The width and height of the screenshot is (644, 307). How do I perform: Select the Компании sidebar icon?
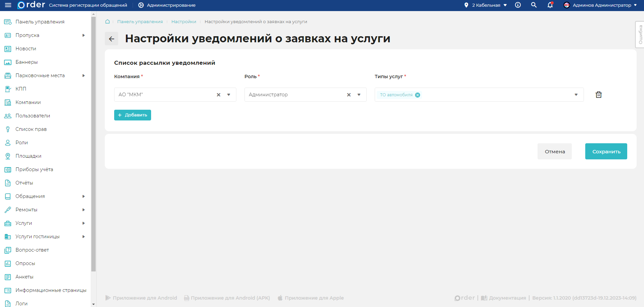(x=7, y=102)
